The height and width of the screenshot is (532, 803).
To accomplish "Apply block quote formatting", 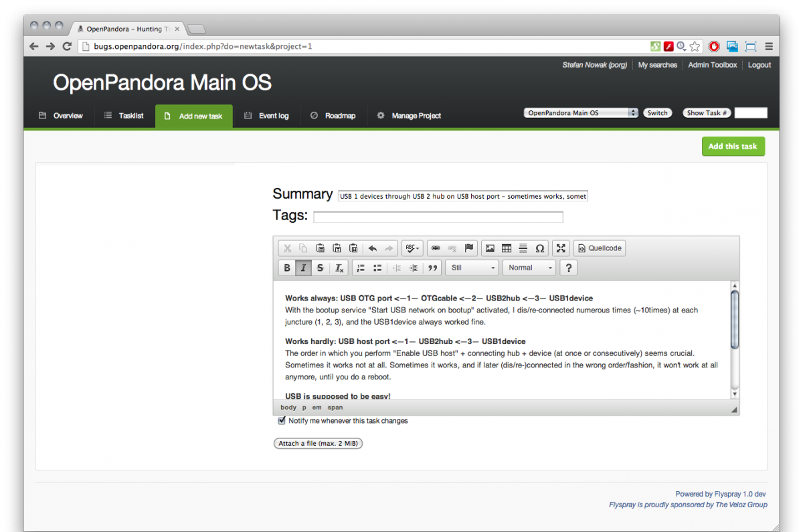I will 432,268.
